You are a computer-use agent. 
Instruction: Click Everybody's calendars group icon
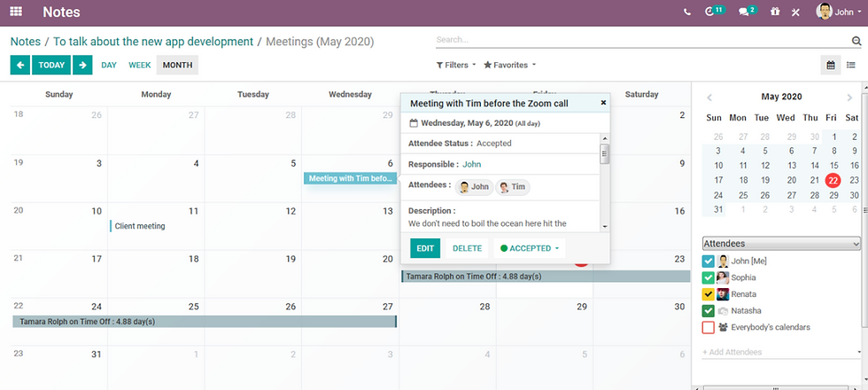[x=723, y=327]
